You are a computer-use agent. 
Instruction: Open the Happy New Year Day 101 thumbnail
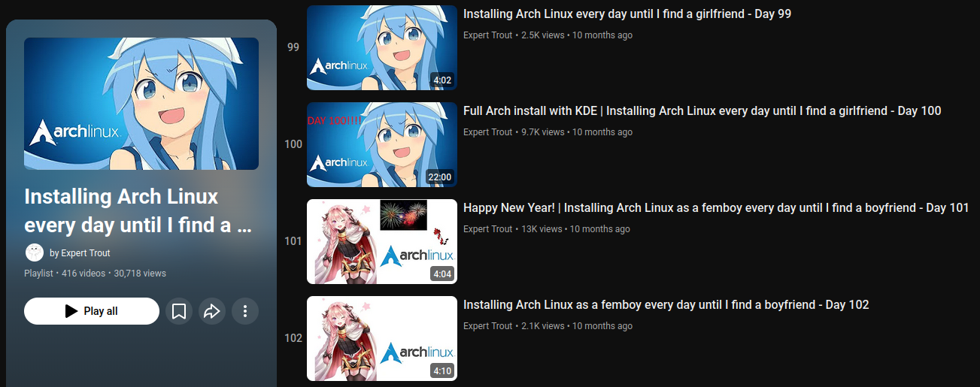pos(382,241)
